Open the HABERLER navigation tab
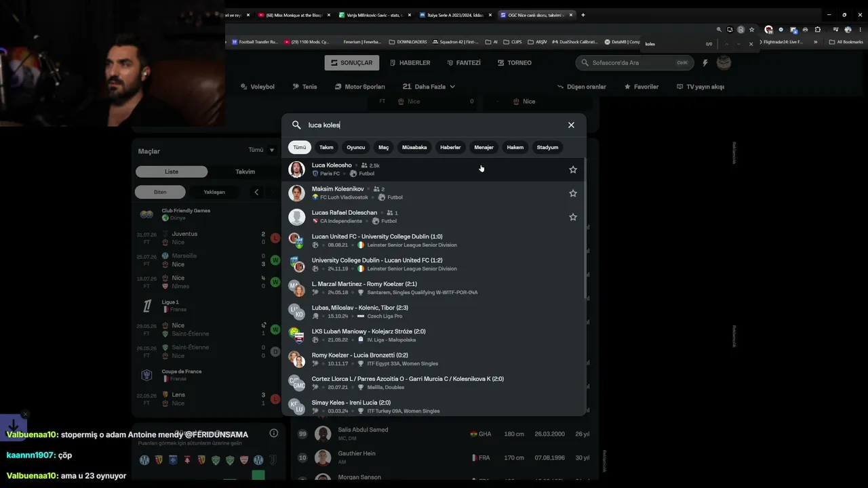The image size is (868, 488). point(410,63)
